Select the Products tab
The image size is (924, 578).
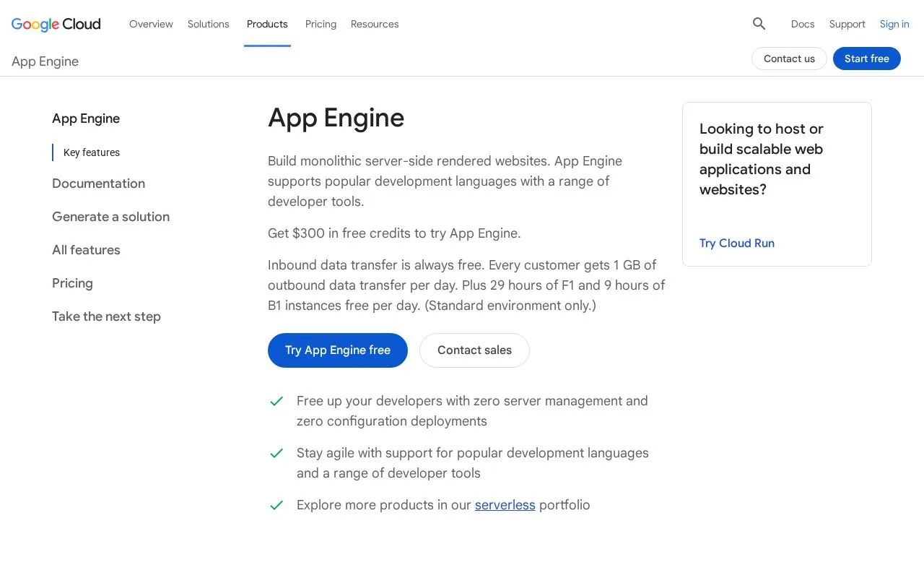pyautogui.click(x=267, y=24)
